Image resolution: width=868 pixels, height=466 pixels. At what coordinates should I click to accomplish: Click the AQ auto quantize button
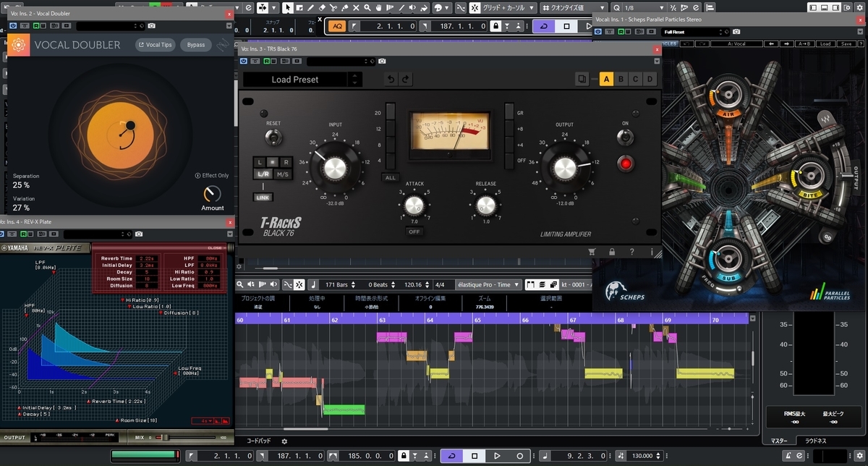coord(337,26)
